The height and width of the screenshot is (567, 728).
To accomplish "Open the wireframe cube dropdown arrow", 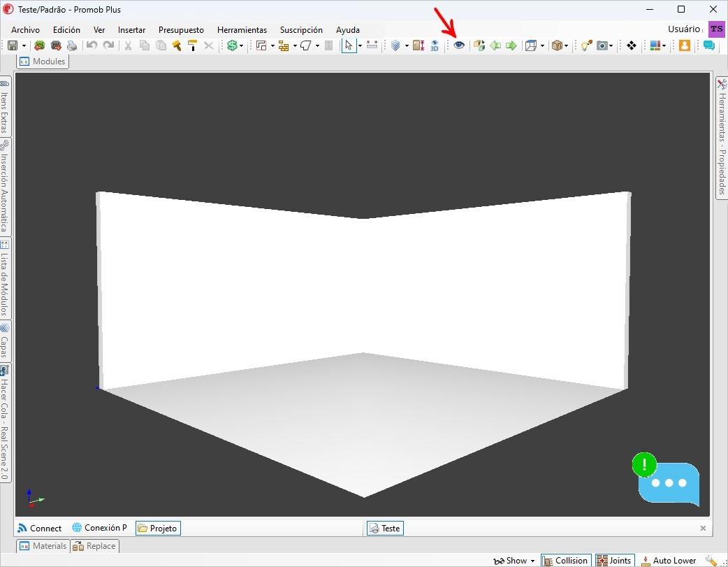I will coord(542,45).
